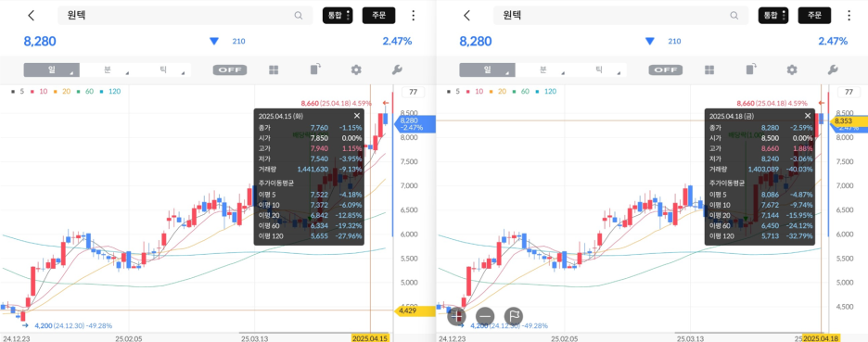Click 25.02.05 date label on left chart axis

127,337
